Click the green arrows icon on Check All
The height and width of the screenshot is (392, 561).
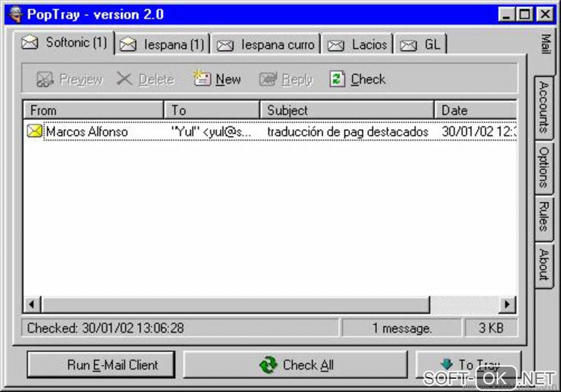pyautogui.click(x=268, y=365)
